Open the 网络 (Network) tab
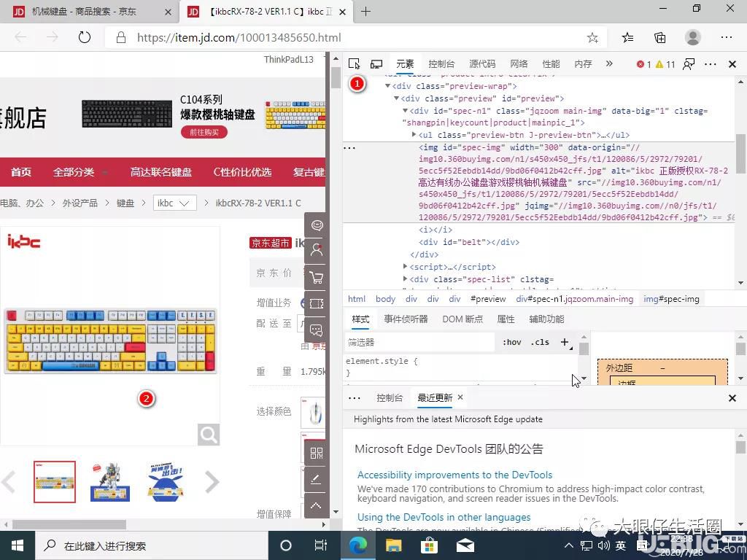The height and width of the screenshot is (560, 747). point(519,64)
